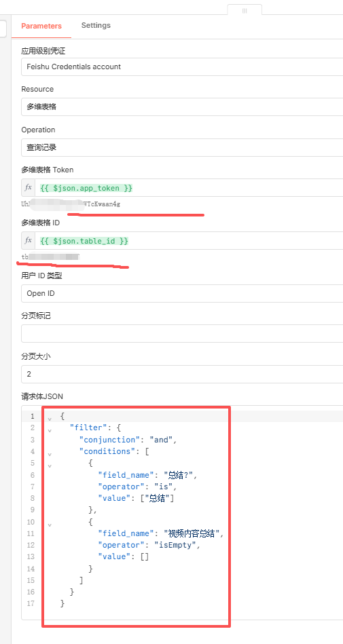The height and width of the screenshot is (644, 343).
Task: Click the fx icon beside the table_id expression
Action: (29, 241)
